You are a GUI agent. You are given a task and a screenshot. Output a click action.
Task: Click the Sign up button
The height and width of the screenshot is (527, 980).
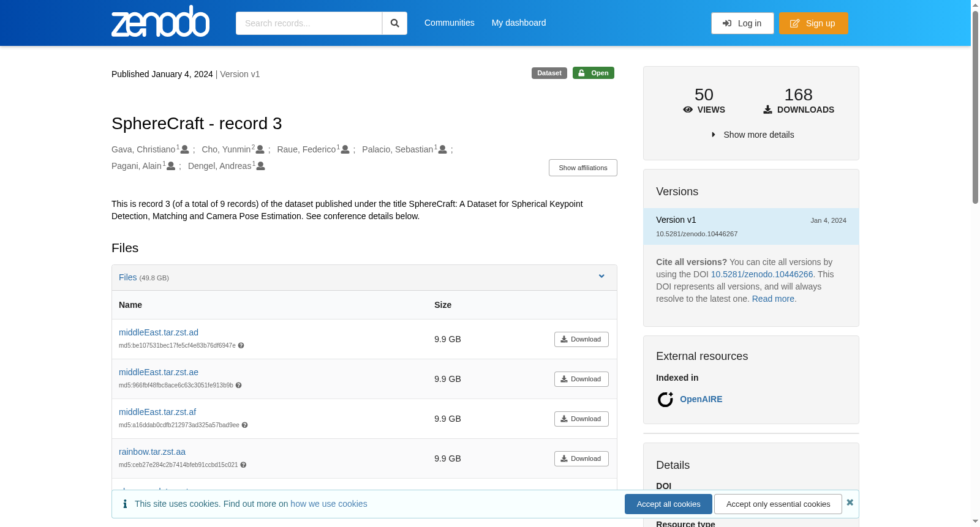(813, 23)
